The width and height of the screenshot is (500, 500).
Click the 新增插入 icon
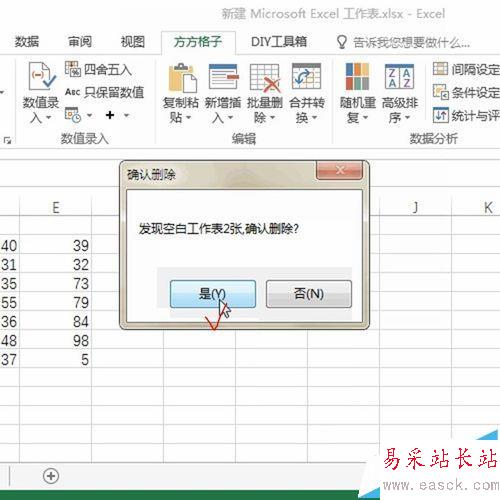[223, 77]
